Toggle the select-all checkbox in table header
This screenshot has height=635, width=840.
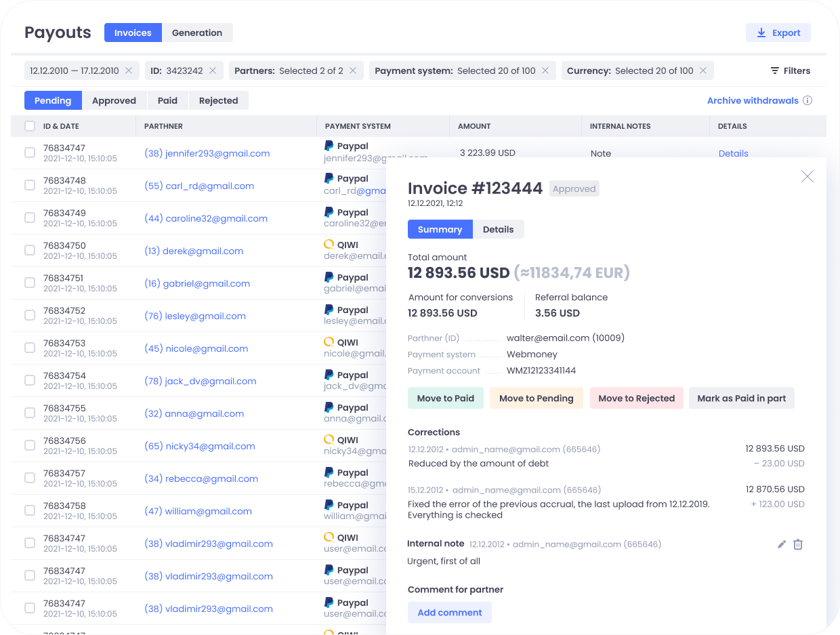click(x=30, y=126)
